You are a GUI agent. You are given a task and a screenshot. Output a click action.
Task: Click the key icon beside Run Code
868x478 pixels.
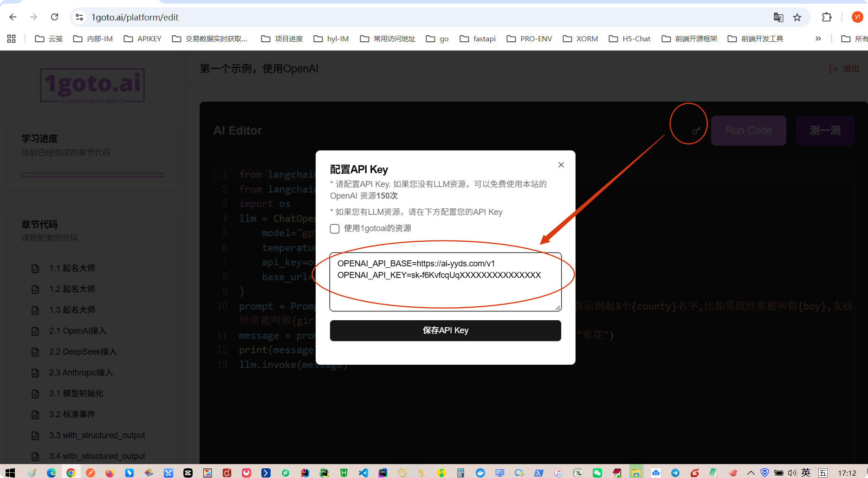click(696, 131)
